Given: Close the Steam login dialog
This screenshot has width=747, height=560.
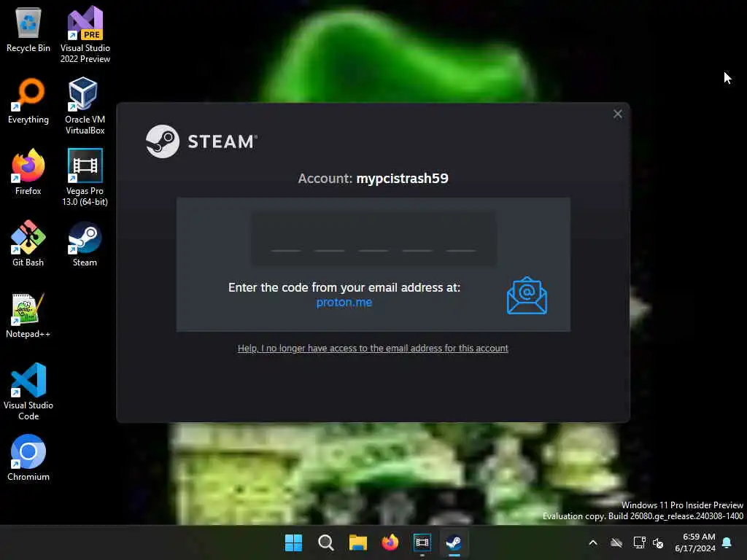Looking at the screenshot, I should point(617,114).
